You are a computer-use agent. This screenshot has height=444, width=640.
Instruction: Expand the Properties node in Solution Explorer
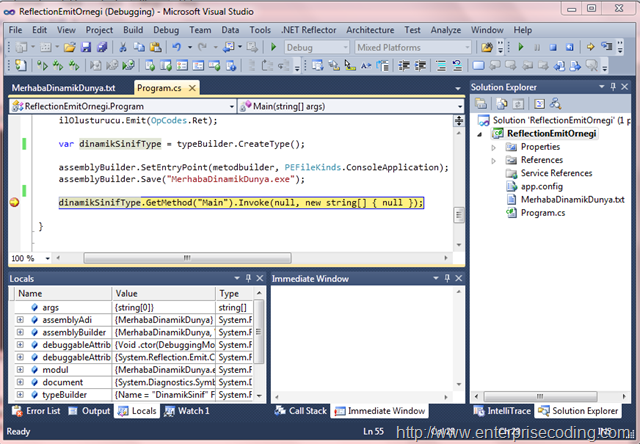[493, 147]
